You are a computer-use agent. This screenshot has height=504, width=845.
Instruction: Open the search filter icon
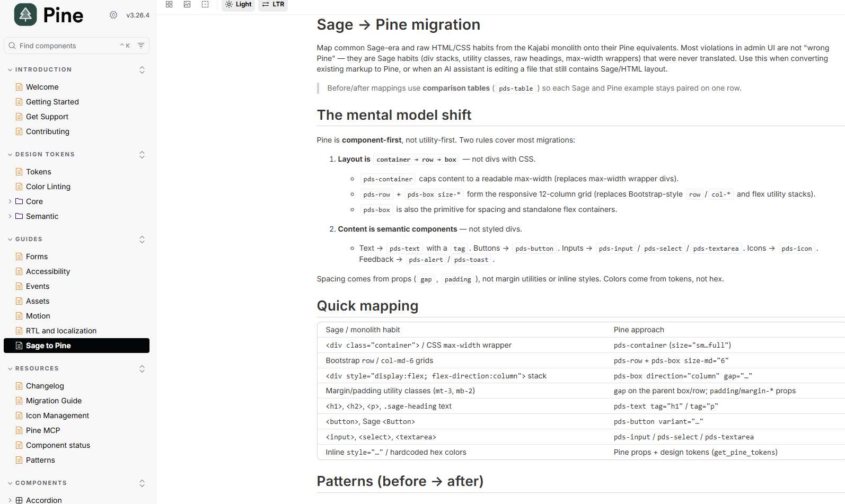141,46
